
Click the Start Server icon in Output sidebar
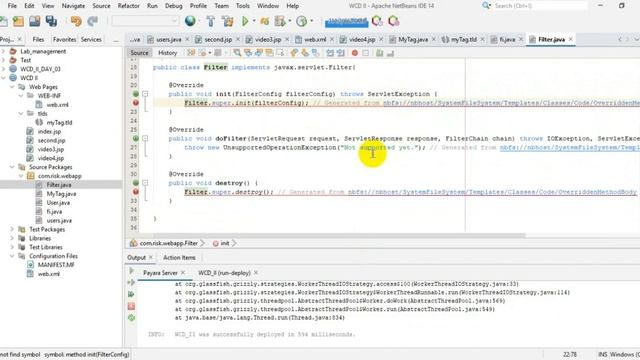click(x=131, y=271)
